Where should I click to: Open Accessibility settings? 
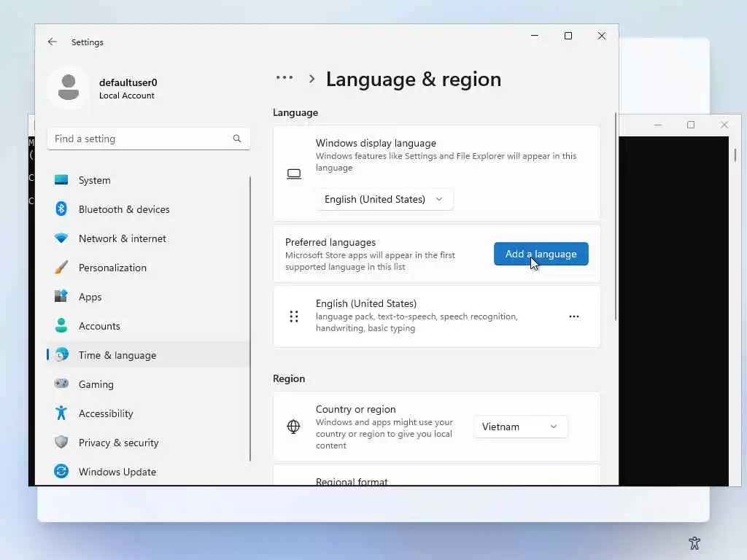coord(148,413)
